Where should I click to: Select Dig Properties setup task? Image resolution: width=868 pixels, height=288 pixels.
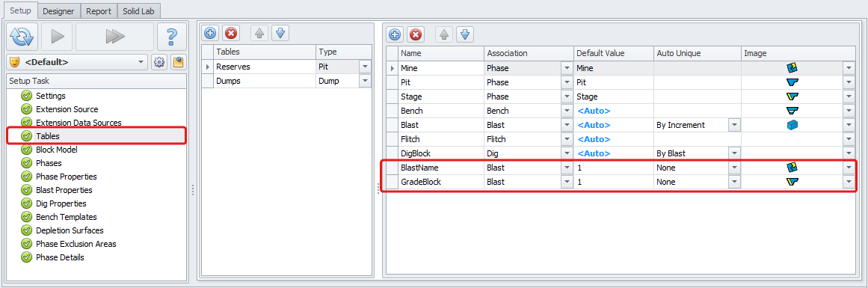61,203
